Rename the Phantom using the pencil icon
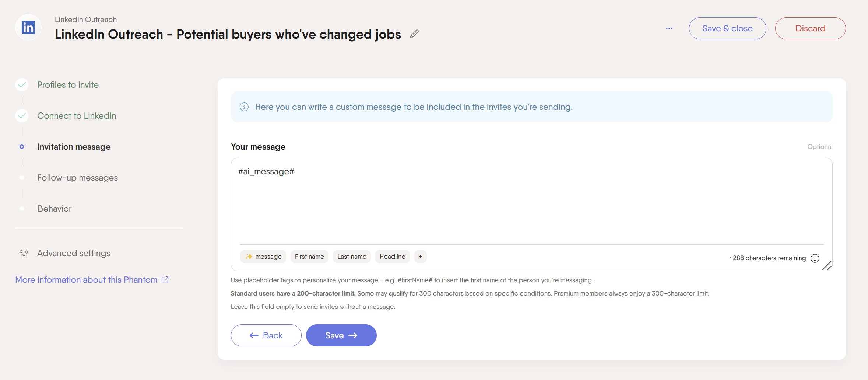This screenshot has height=380, width=868. coord(414,34)
